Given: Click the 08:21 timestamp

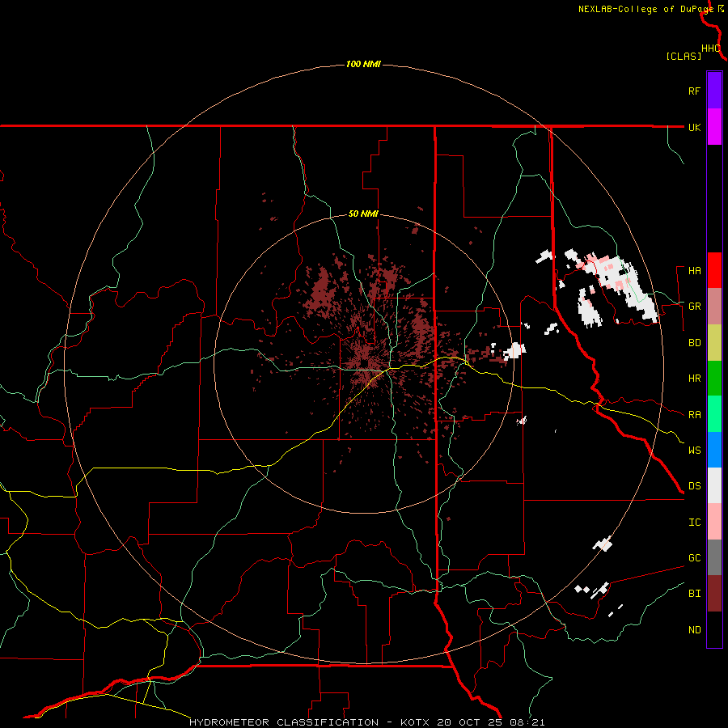Looking at the screenshot, I should (529, 722).
